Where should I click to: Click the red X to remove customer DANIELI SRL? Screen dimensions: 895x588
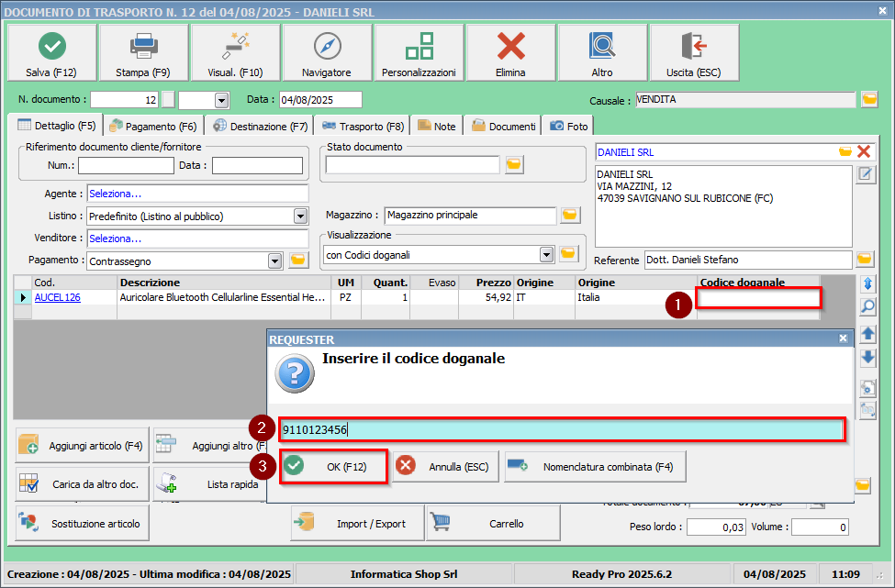[863, 151]
